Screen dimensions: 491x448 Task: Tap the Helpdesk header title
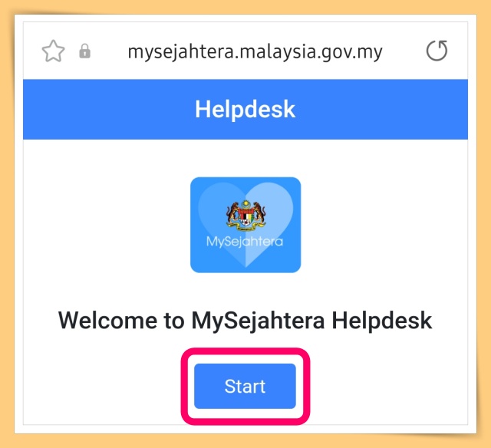pos(245,109)
